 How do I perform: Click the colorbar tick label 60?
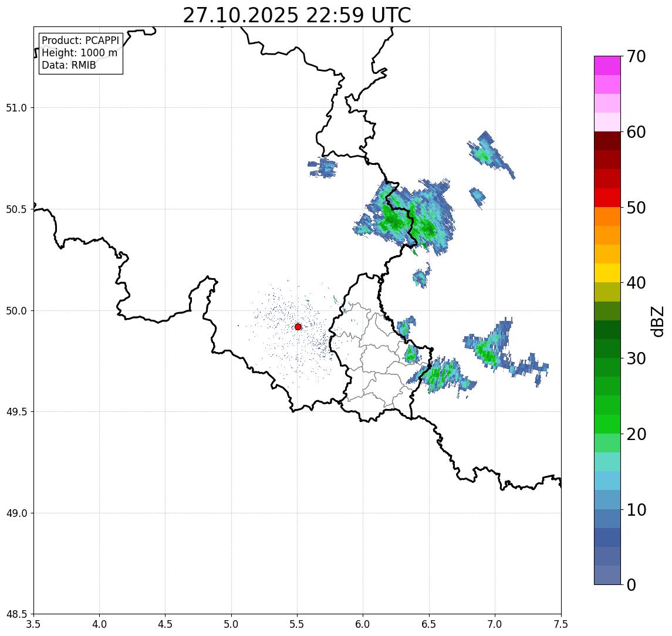(x=636, y=133)
